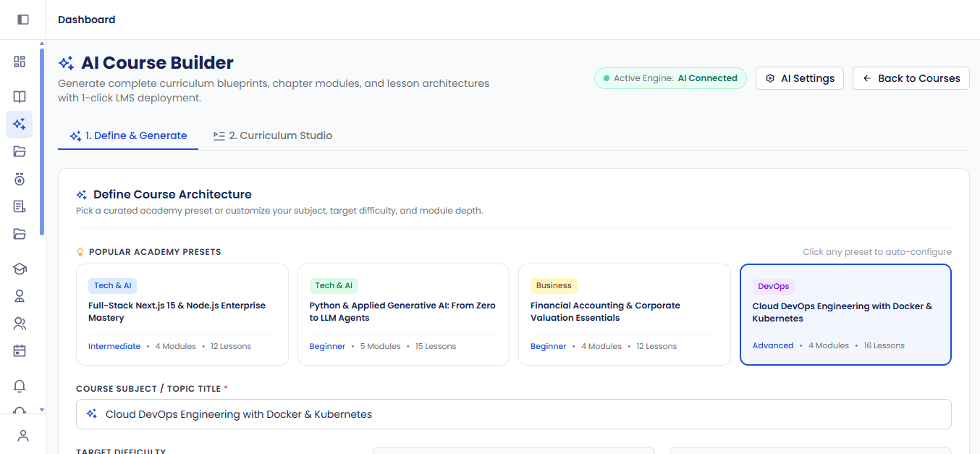Click the Beginner label on the Python card
This screenshot has height=454, width=980.
point(327,346)
